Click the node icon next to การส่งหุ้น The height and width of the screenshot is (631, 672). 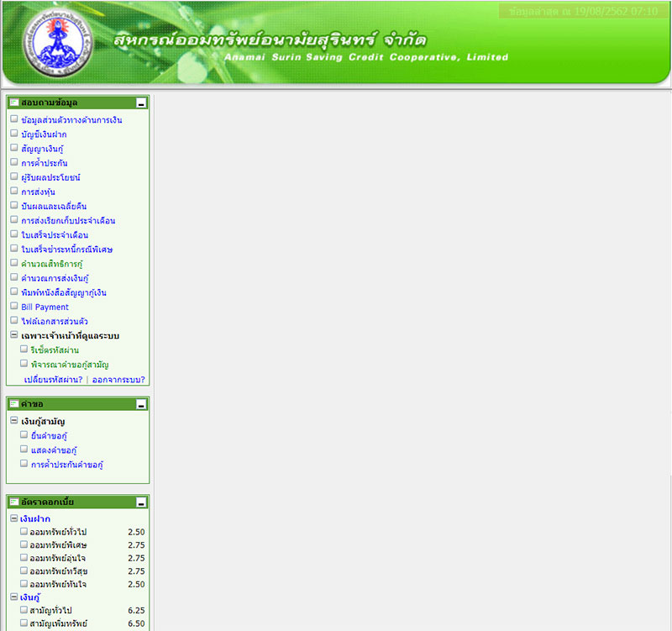(x=14, y=191)
